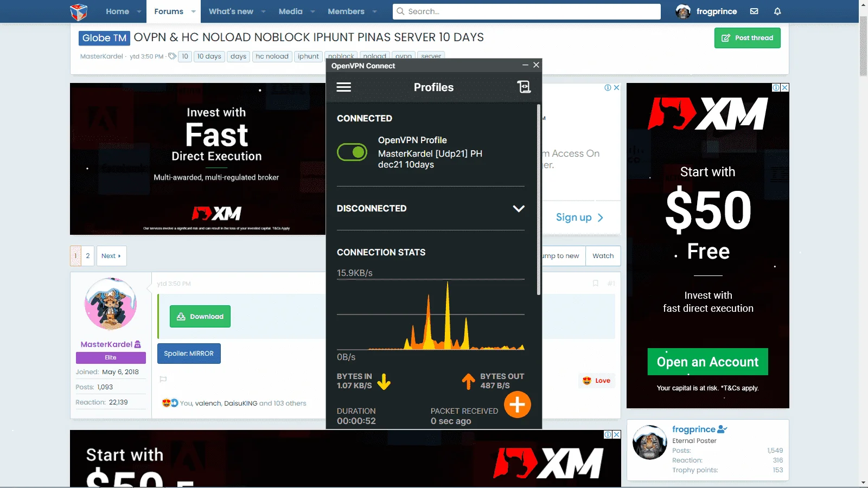Focus the forum search field
This screenshot has height=488, width=868.
pyautogui.click(x=527, y=11)
